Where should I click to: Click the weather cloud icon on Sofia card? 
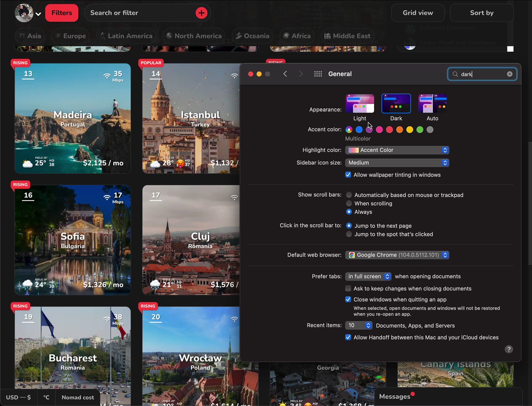(x=27, y=284)
